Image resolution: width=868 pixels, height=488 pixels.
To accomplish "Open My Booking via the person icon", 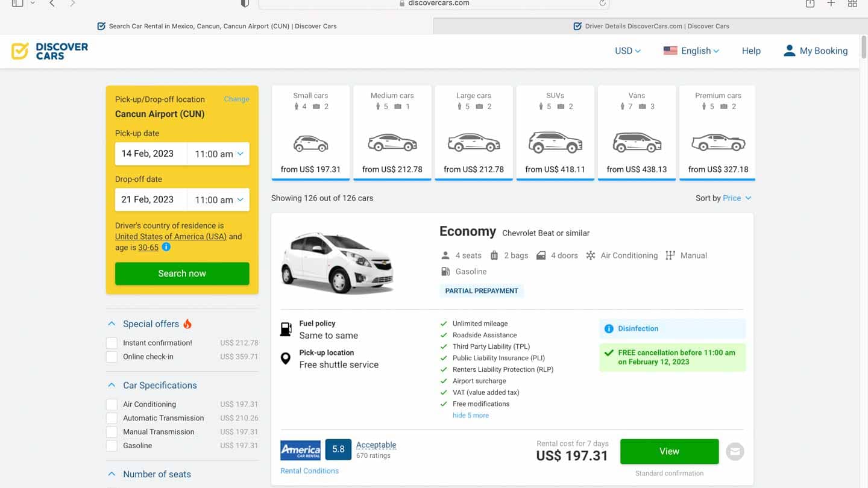I will click(790, 51).
